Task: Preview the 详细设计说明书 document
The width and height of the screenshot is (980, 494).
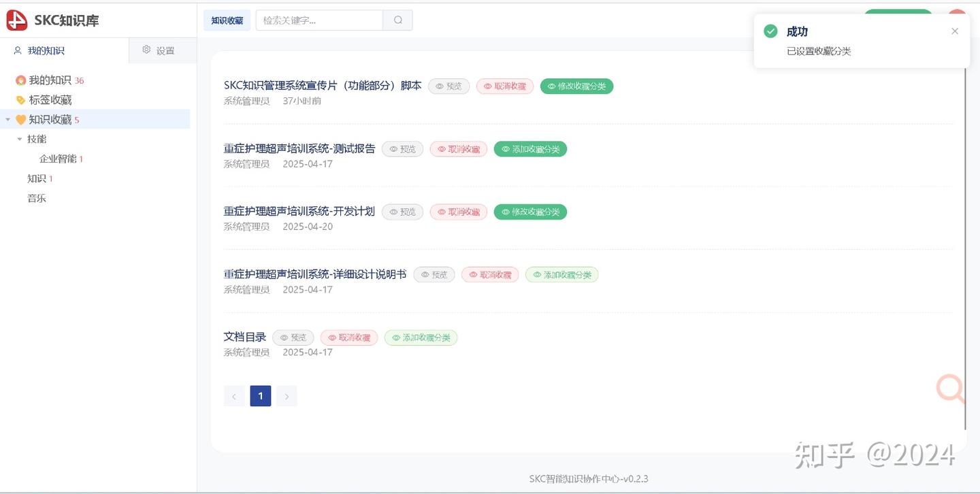Action: [434, 275]
